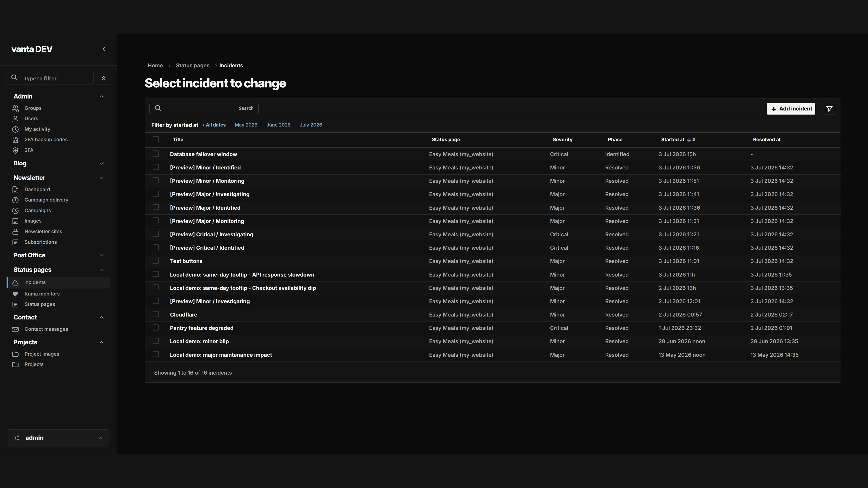868x488 pixels.
Task: Toggle the Started at sort direction arrow
Action: [x=689, y=140]
